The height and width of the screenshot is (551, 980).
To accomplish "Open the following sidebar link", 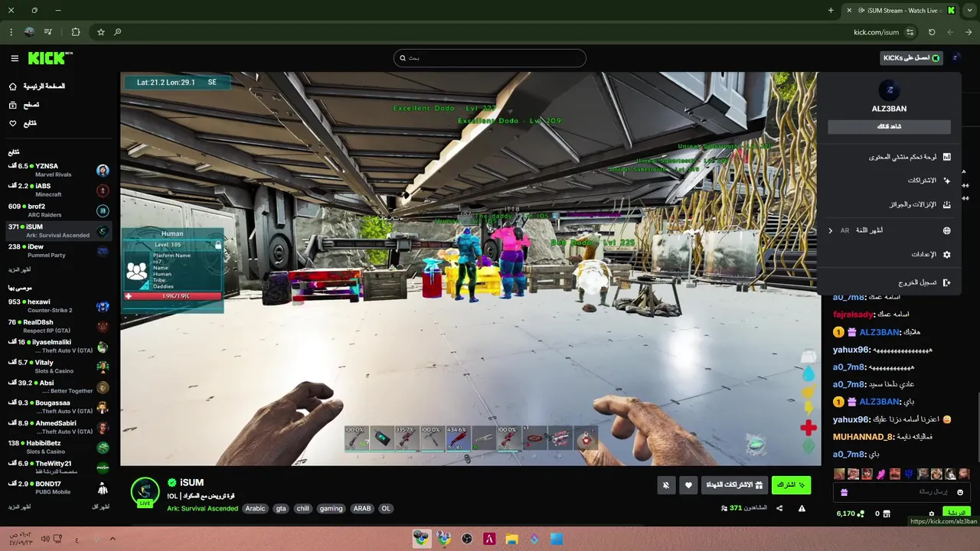I will 22,123.
